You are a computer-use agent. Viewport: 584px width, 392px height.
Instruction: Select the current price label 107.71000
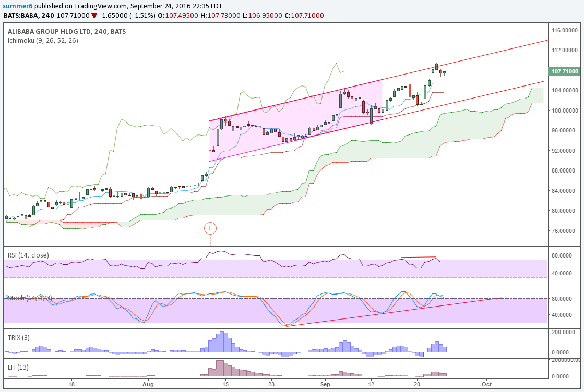tap(565, 71)
